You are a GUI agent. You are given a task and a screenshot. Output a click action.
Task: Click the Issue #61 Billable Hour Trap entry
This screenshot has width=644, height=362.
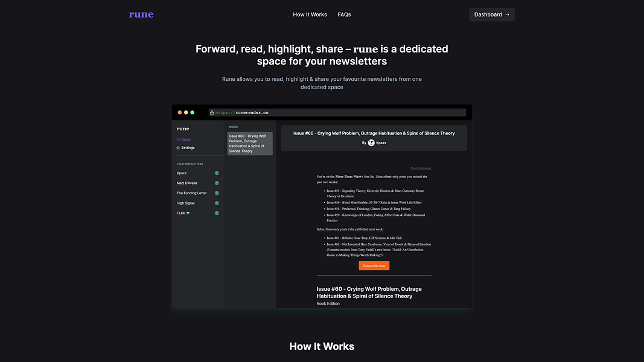(x=365, y=238)
